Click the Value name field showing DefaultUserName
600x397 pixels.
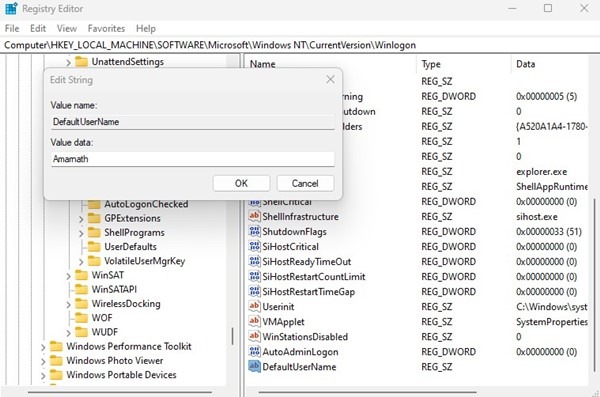point(192,122)
